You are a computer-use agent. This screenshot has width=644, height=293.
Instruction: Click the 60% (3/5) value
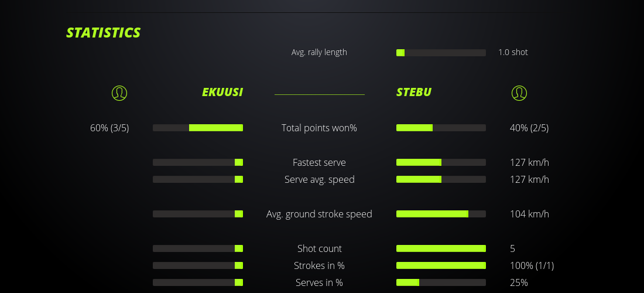click(109, 128)
